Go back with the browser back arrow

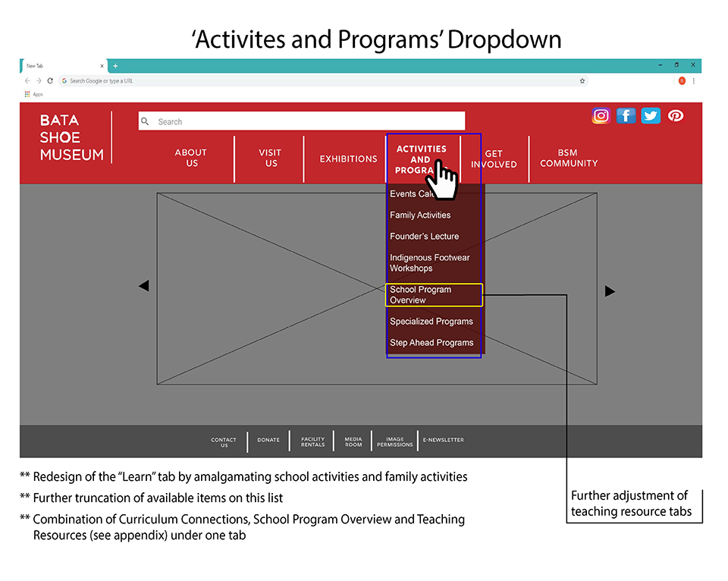tap(27, 81)
